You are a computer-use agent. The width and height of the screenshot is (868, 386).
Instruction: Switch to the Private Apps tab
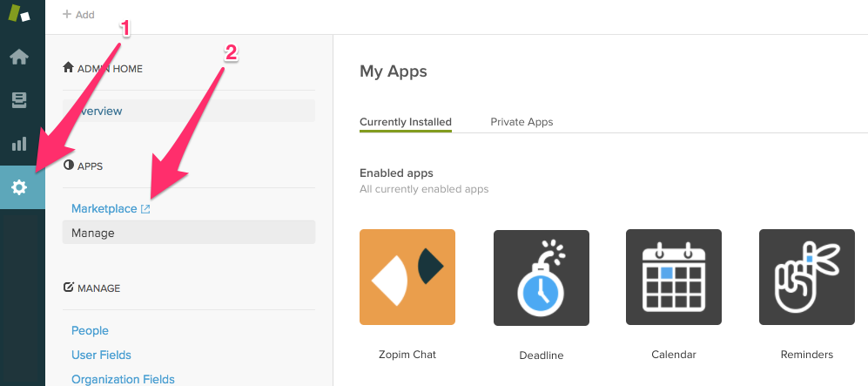coord(521,122)
